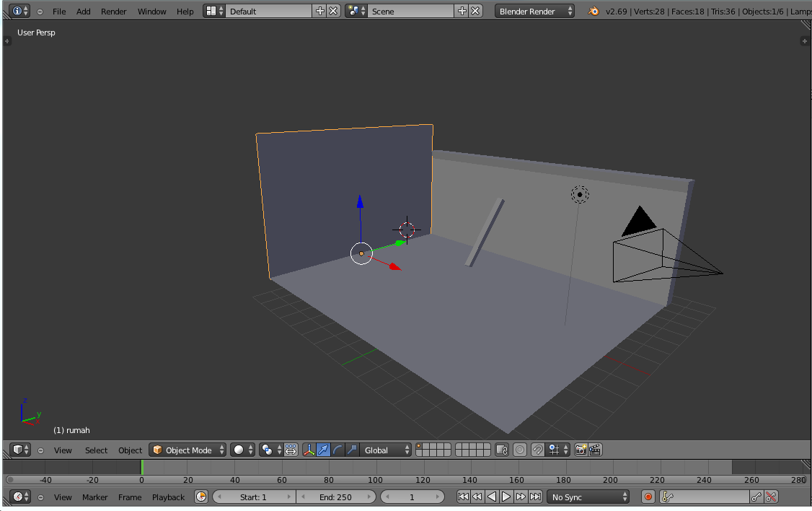Image resolution: width=812 pixels, height=511 pixels.
Task: Toggle automatic keyframe record button
Action: click(648, 497)
